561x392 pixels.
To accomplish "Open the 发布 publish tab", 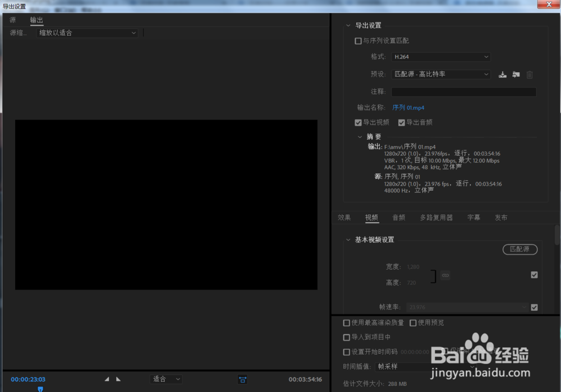I will [501, 218].
